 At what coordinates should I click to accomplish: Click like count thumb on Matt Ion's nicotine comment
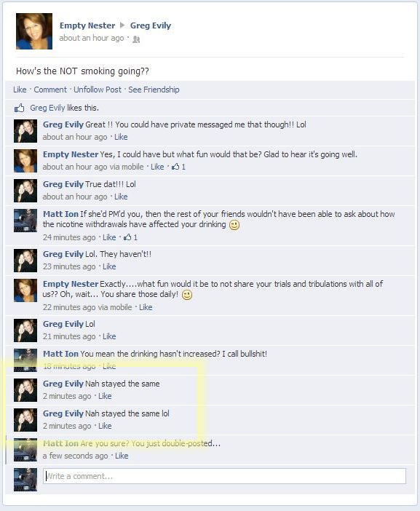tap(127, 237)
